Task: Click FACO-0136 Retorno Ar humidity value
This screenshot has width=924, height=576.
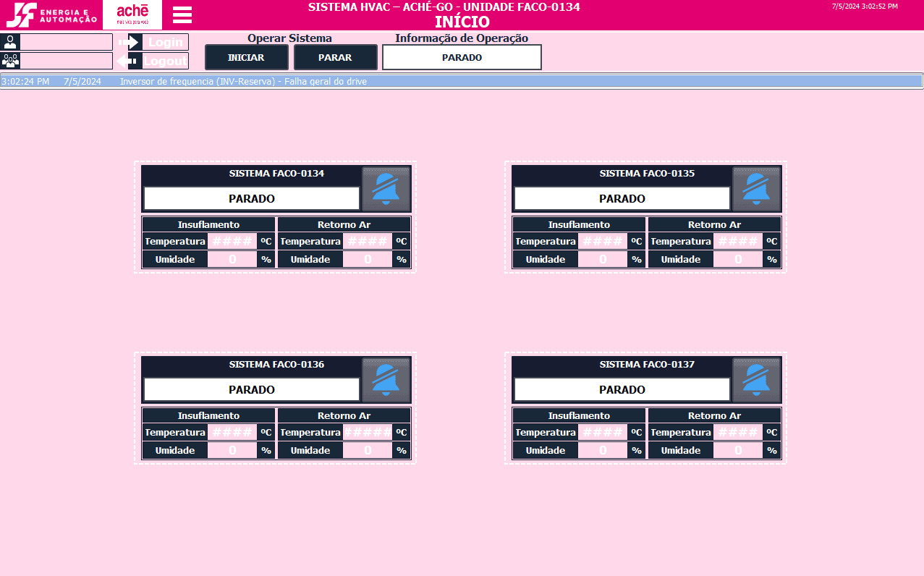Action: pos(368,450)
